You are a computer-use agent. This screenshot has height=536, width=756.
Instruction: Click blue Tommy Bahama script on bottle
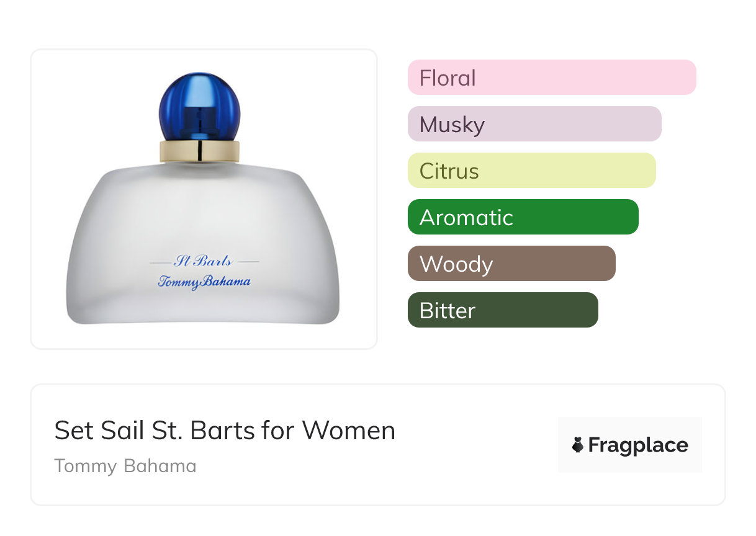(204, 282)
